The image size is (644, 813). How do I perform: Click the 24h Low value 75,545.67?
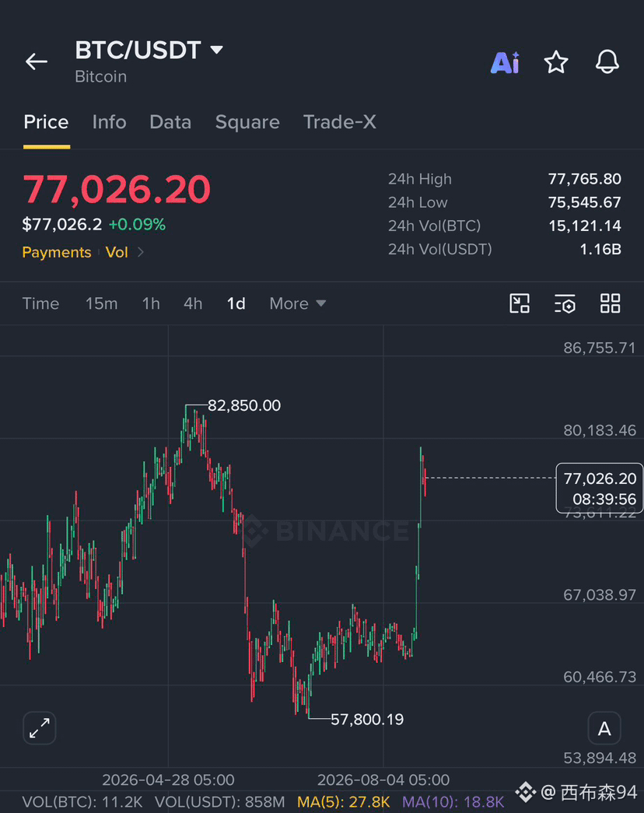584,202
